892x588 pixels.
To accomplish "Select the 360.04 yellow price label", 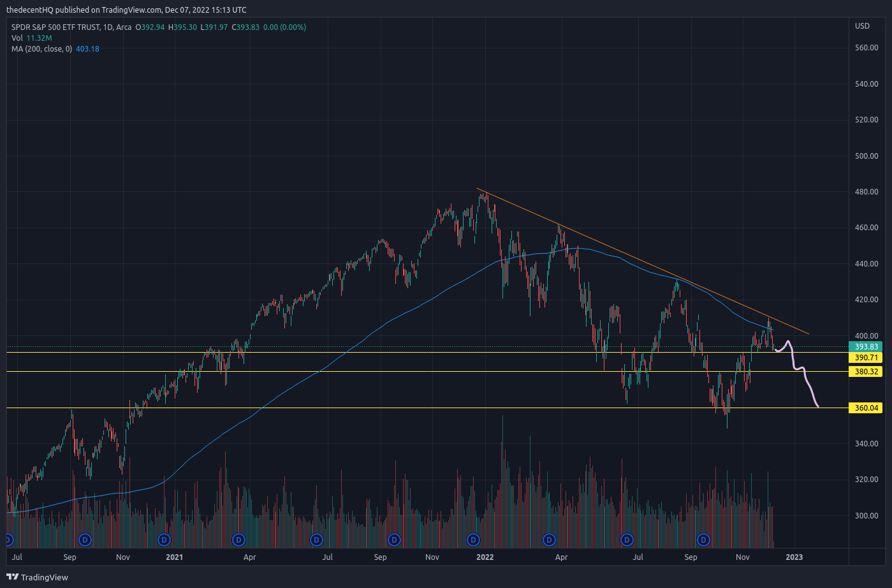I will (x=866, y=408).
